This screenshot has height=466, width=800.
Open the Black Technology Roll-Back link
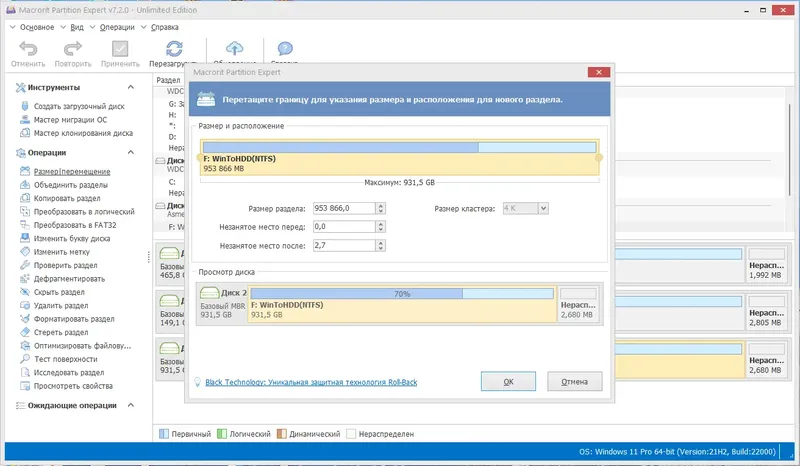(311, 382)
